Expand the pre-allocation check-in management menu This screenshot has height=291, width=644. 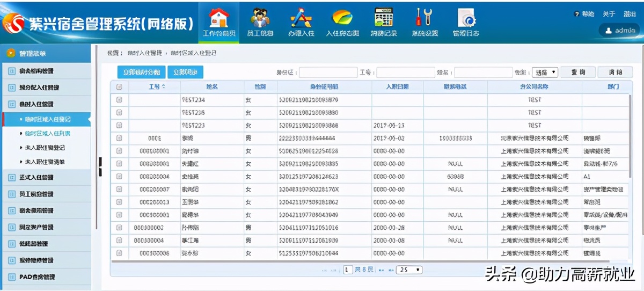click(x=46, y=88)
